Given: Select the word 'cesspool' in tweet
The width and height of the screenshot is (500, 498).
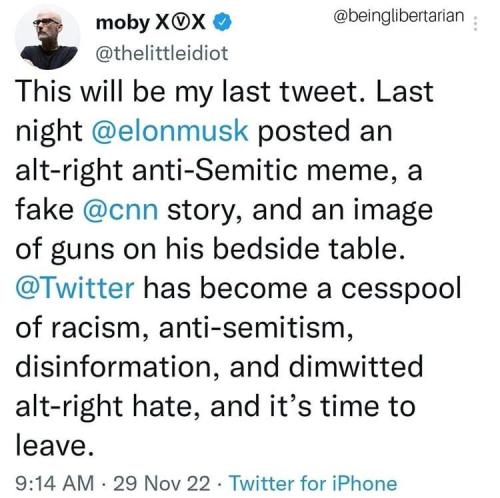Looking at the screenshot, I should pos(401,288).
